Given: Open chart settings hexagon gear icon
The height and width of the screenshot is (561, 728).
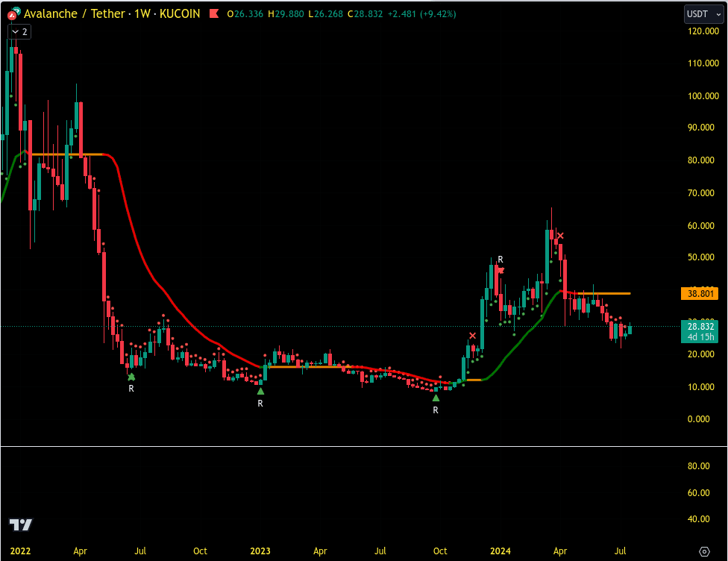Looking at the screenshot, I should (704, 551).
